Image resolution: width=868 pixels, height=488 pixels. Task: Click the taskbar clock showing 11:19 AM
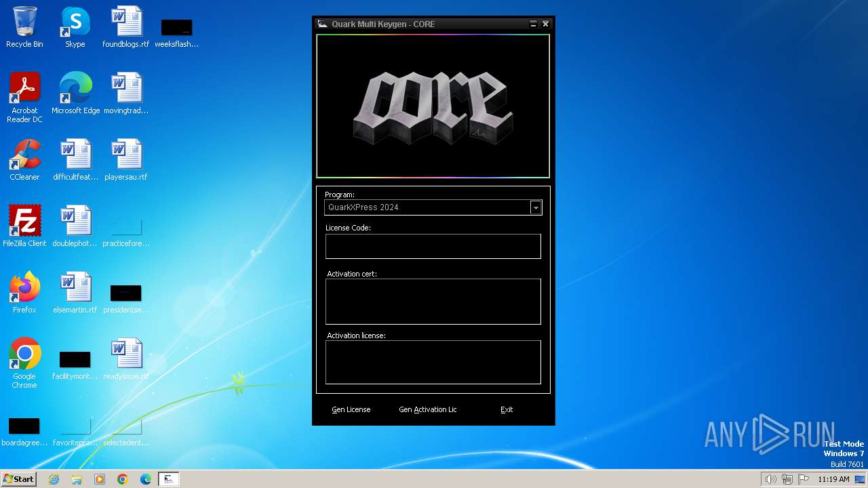pos(833,479)
